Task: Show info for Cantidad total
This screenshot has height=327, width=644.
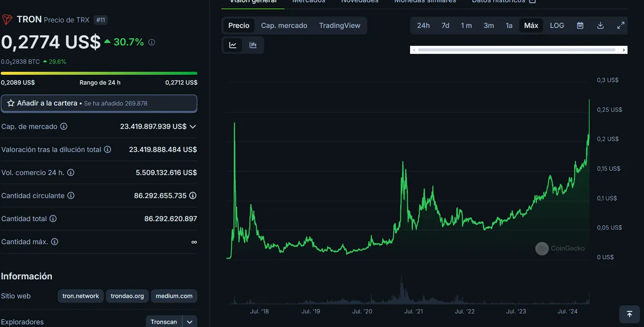Action: [x=53, y=219]
